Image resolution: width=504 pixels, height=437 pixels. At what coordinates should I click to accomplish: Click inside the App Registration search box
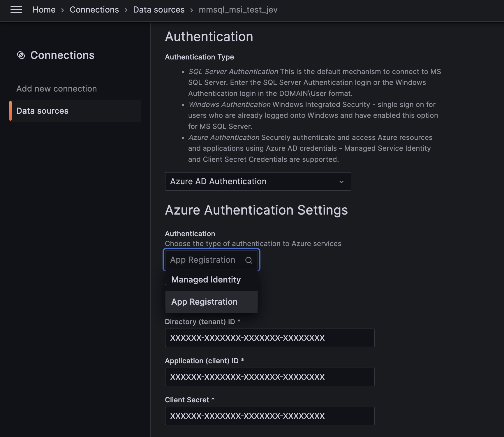tap(204, 260)
